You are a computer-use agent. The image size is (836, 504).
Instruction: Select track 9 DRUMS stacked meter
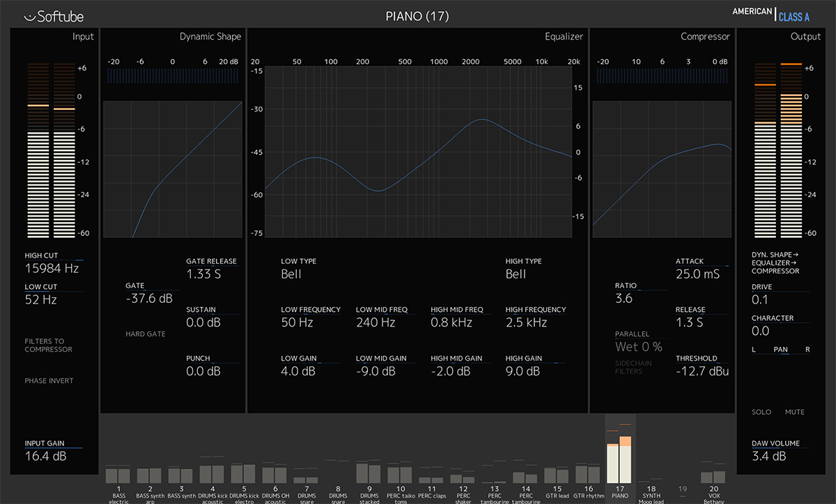pyautogui.click(x=369, y=473)
